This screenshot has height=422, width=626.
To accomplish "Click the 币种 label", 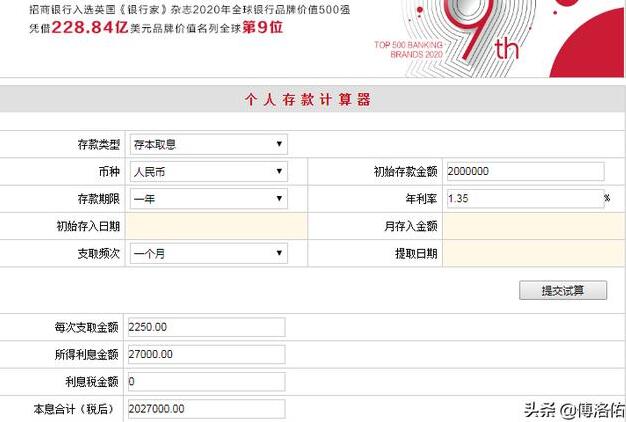I will pyautogui.click(x=109, y=171).
